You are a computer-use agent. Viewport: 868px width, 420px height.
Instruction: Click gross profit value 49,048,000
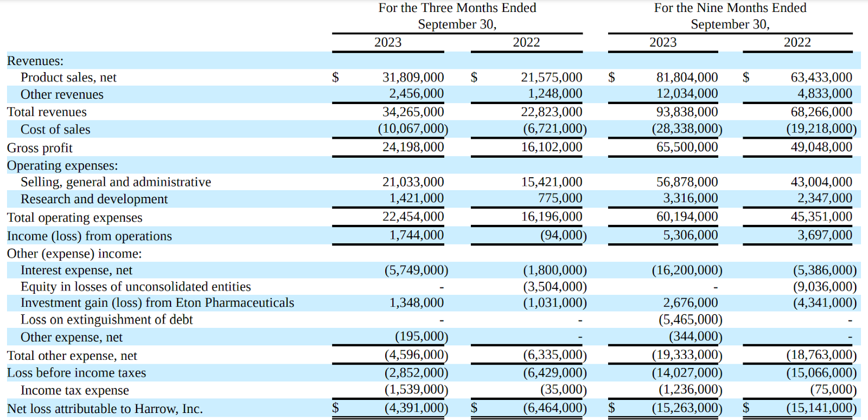click(x=821, y=147)
